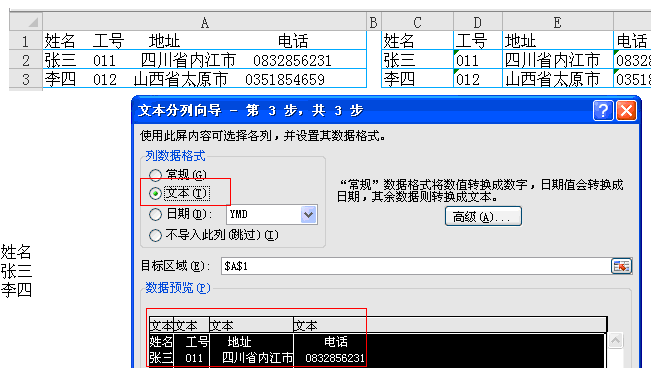Select the 电话 column in data preview
The image size is (651, 368).
(x=335, y=342)
